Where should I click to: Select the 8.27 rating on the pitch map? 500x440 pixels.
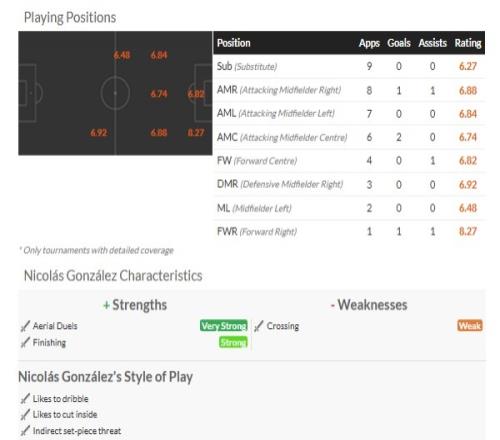click(x=196, y=133)
